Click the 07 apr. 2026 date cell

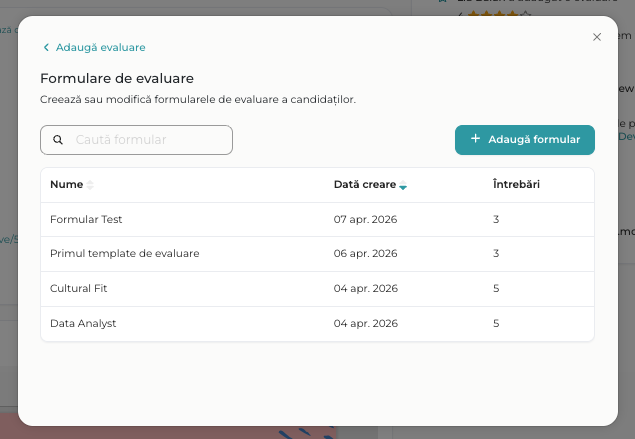[365, 219]
